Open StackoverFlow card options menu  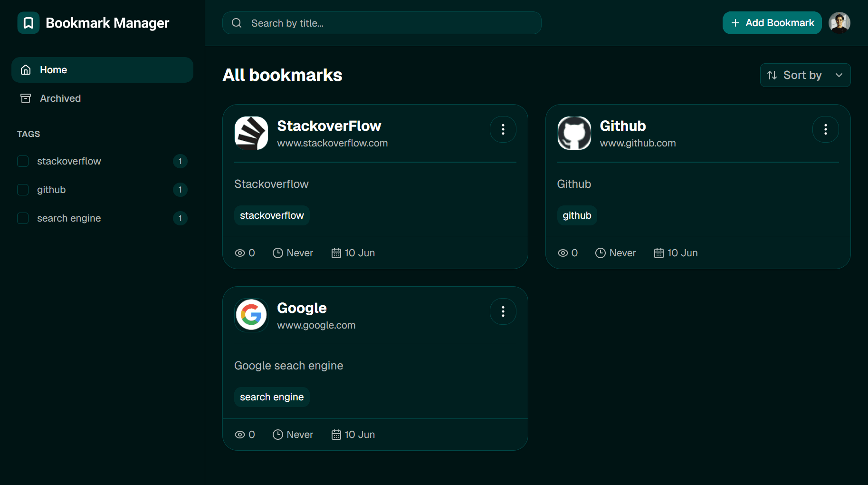[x=503, y=129]
